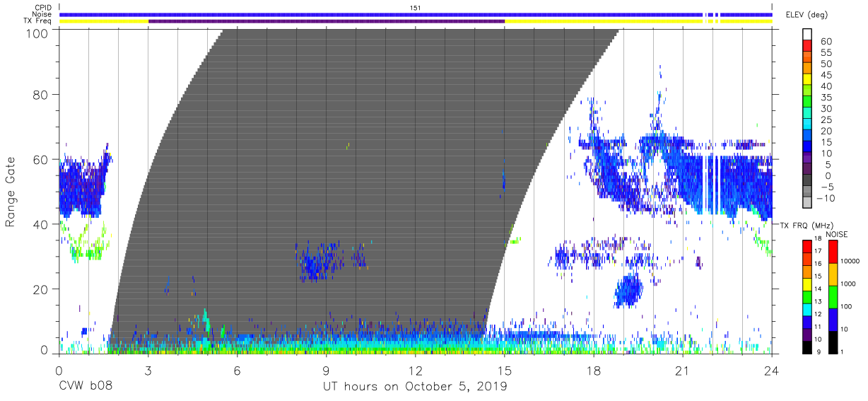The width and height of the screenshot is (868, 401).
Task: Click the 3 tick label on the UT hours axis
Action: click(148, 370)
